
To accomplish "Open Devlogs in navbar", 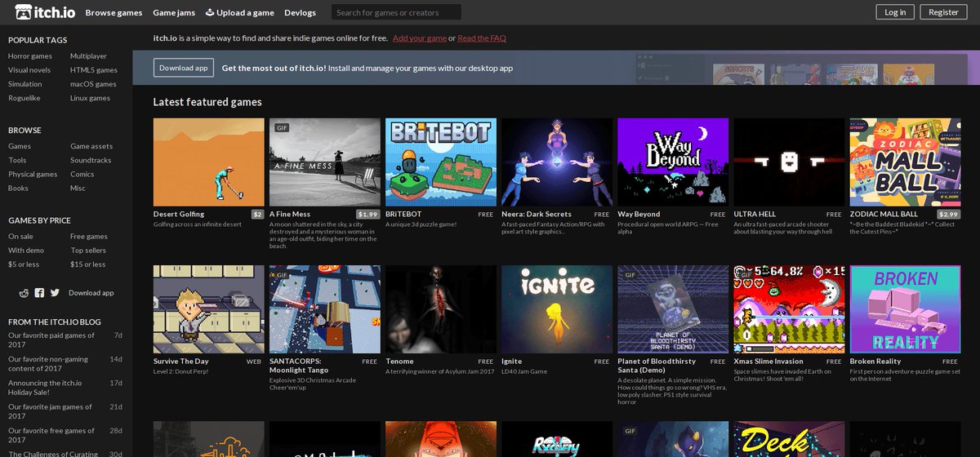I will [301, 12].
